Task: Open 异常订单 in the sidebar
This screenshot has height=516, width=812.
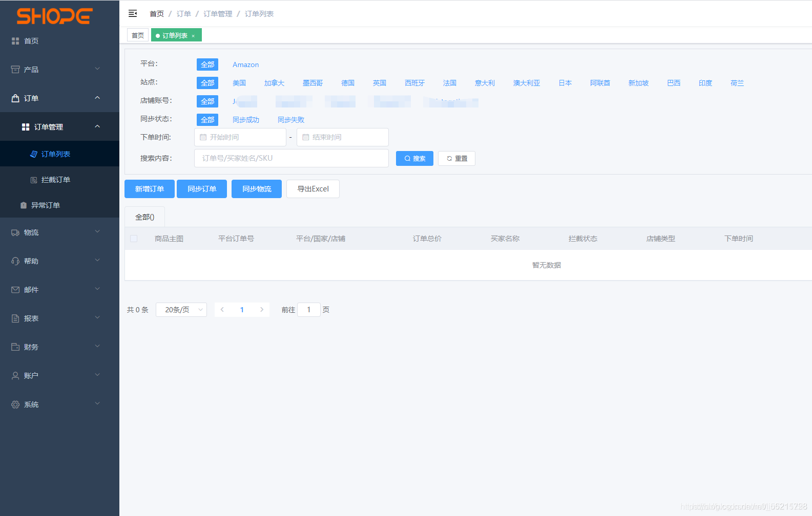Action: click(x=59, y=205)
